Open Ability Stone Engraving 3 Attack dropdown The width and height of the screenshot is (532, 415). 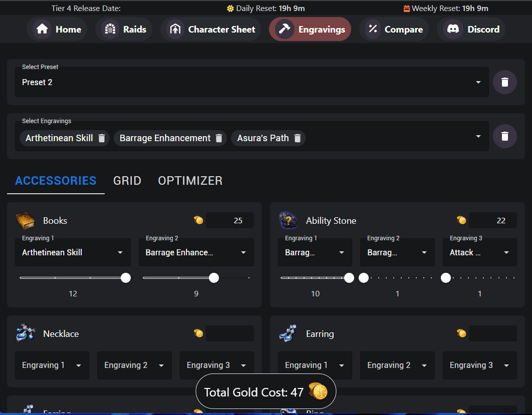click(479, 253)
